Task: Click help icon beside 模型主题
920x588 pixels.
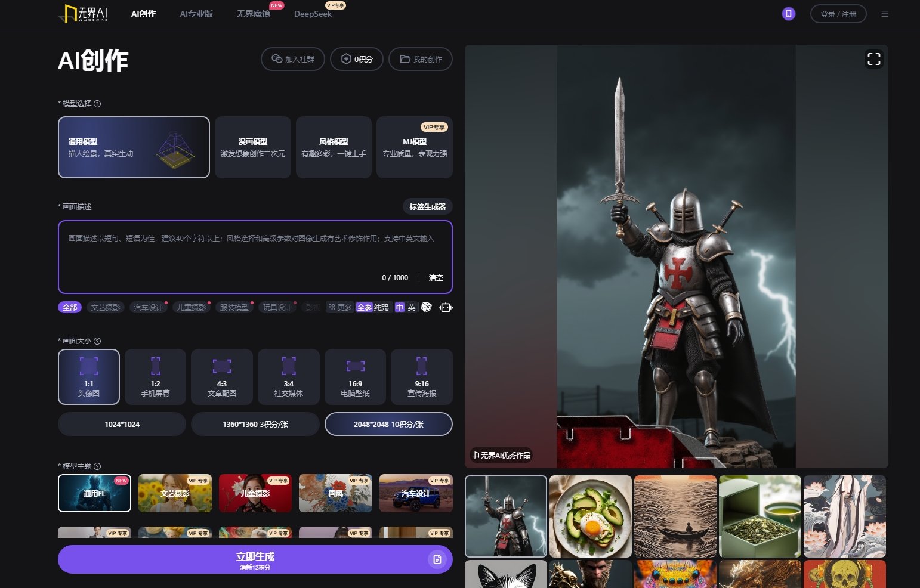Action: (x=98, y=466)
